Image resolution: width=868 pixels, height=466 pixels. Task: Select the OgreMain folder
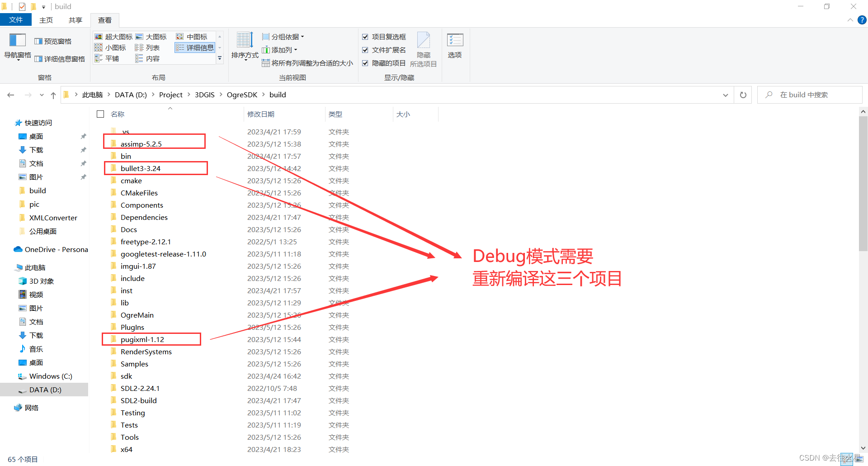137,315
